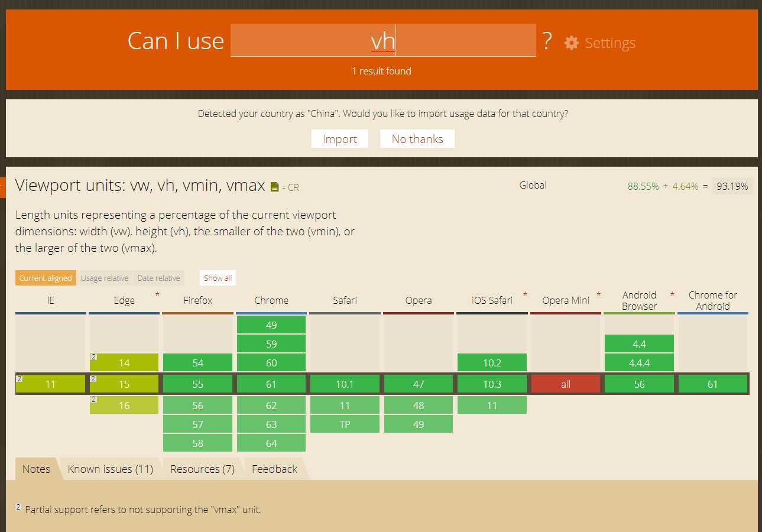The height and width of the screenshot is (532, 762).
Task: Open the Resources (7) tab
Action: pyautogui.click(x=203, y=469)
